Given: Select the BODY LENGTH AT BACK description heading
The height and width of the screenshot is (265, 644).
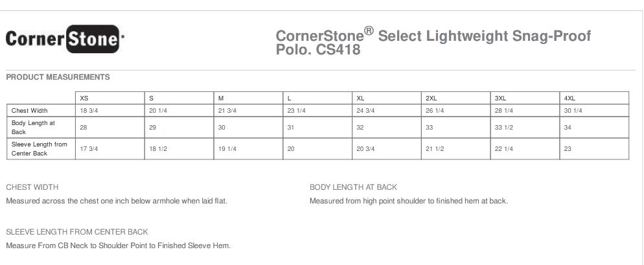Looking at the screenshot, I should click(x=353, y=187).
